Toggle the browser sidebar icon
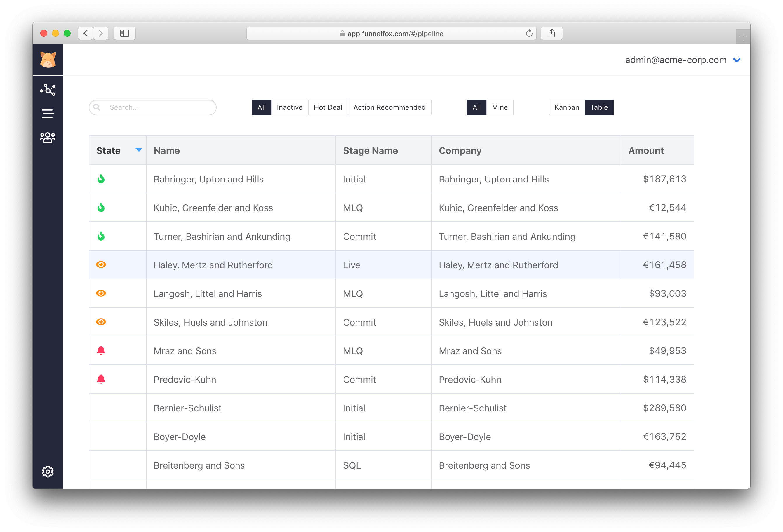The width and height of the screenshot is (783, 532). pos(124,33)
